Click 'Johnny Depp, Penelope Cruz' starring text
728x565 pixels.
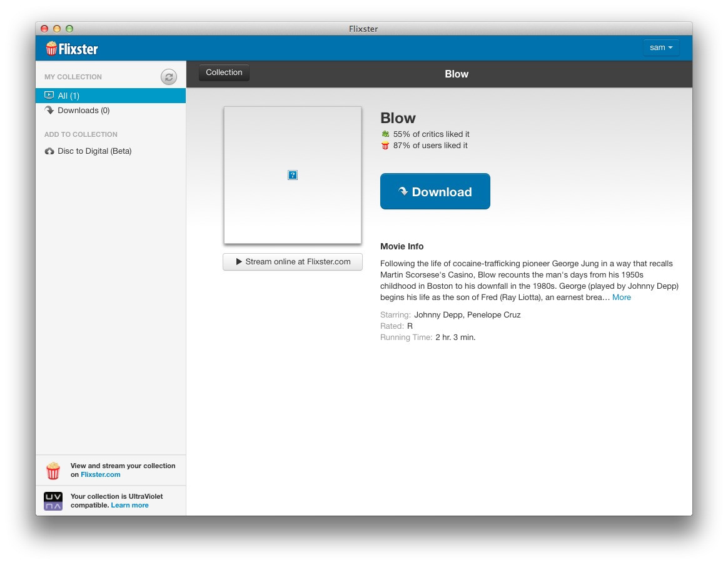467,315
